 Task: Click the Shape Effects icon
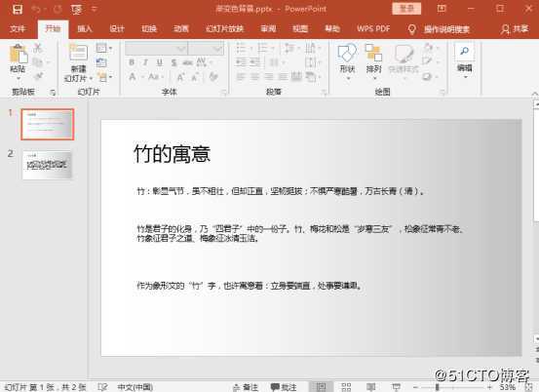427,76
